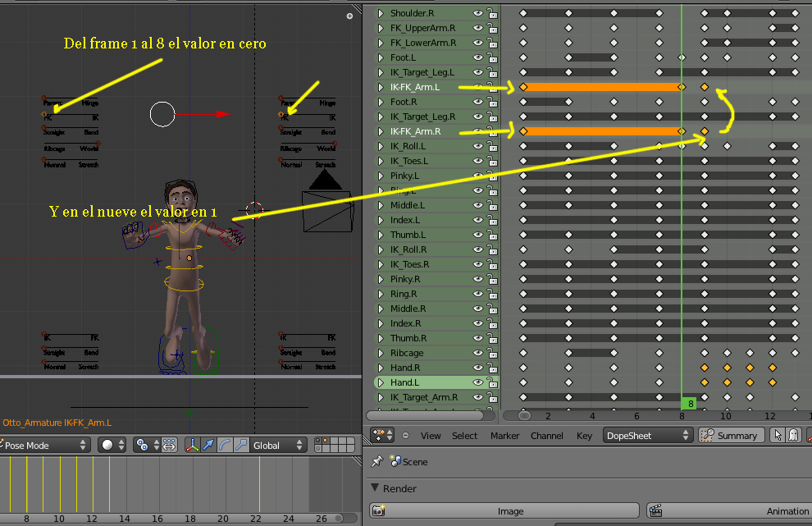The image size is (812, 526).
Task: Click the channel list horizontal scrollbar
Action: click(425, 415)
